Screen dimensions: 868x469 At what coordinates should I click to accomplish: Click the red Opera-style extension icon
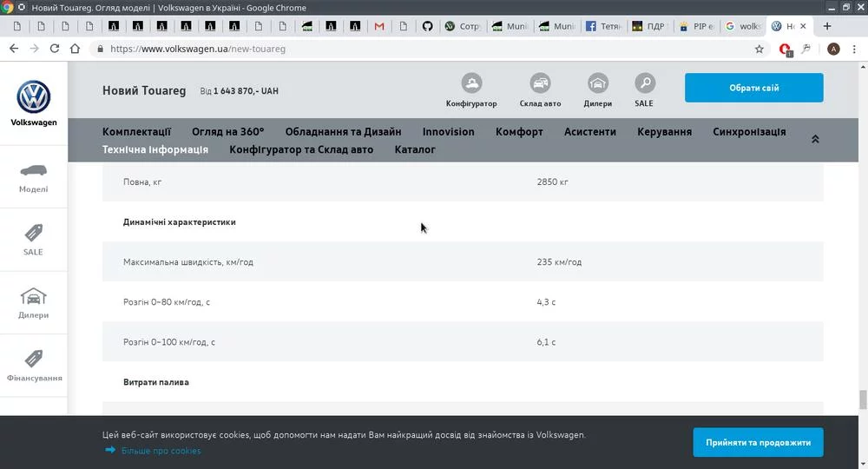(785, 50)
